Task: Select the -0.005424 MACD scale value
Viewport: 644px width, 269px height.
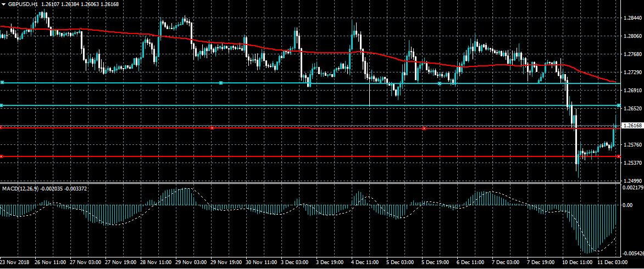Action: click(633, 254)
